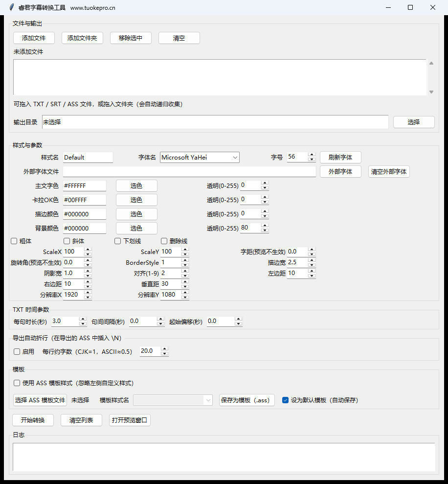Decrease 起始偏移(秒) spinner value
The image size is (448, 484).
click(x=238, y=323)
